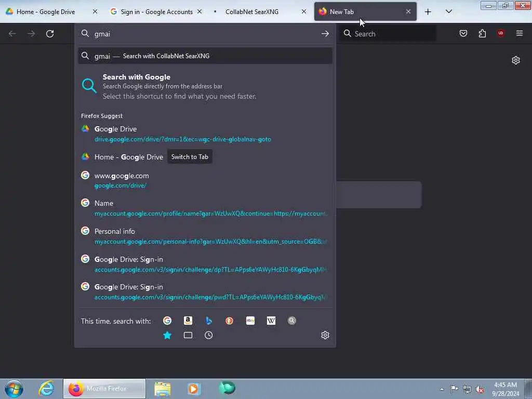Search this time with eBay icon
The image size is (532, 399).
[250, 321]
